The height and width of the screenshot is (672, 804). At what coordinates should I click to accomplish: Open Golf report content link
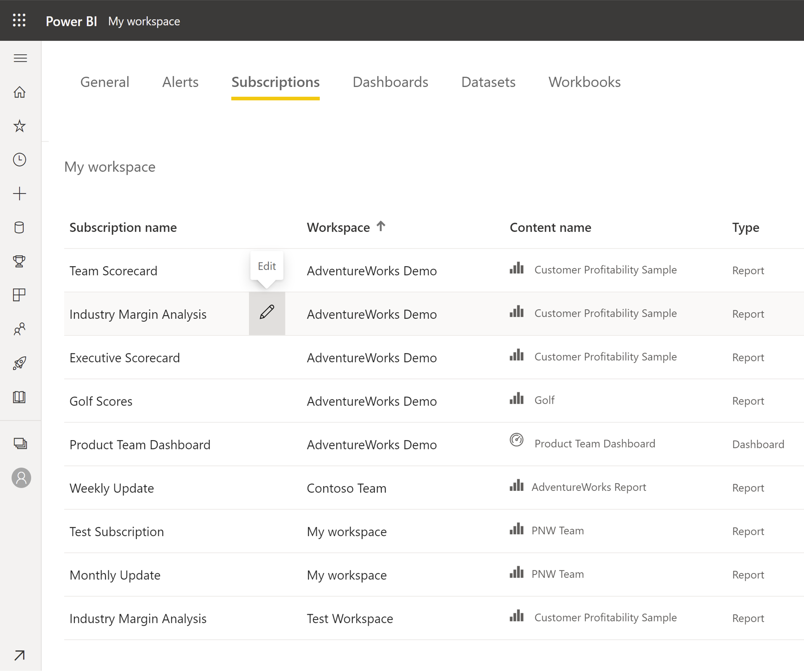pos(544,401)
